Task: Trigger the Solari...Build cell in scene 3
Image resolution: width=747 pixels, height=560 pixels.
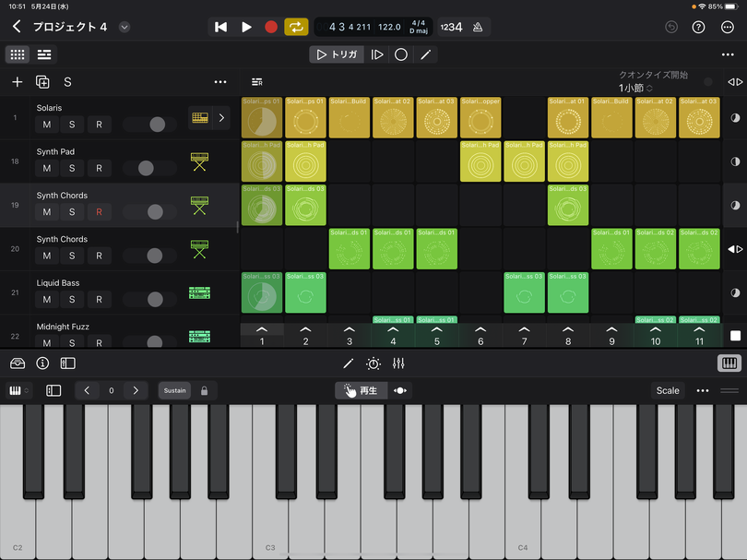Action: (x=350, y=118)
